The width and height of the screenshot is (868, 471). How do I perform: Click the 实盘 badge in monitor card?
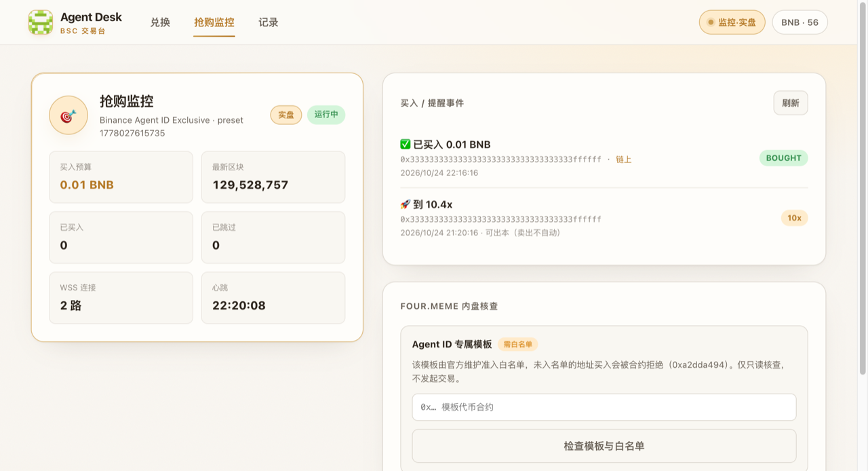tap(286, 115)
